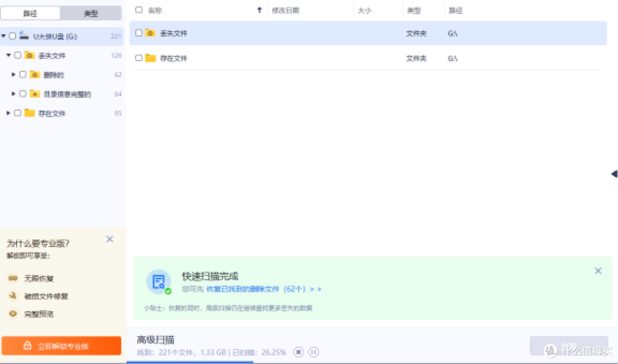Click the lock icon on unlock button
618x364 pixels.
click(x=27, y=346)
